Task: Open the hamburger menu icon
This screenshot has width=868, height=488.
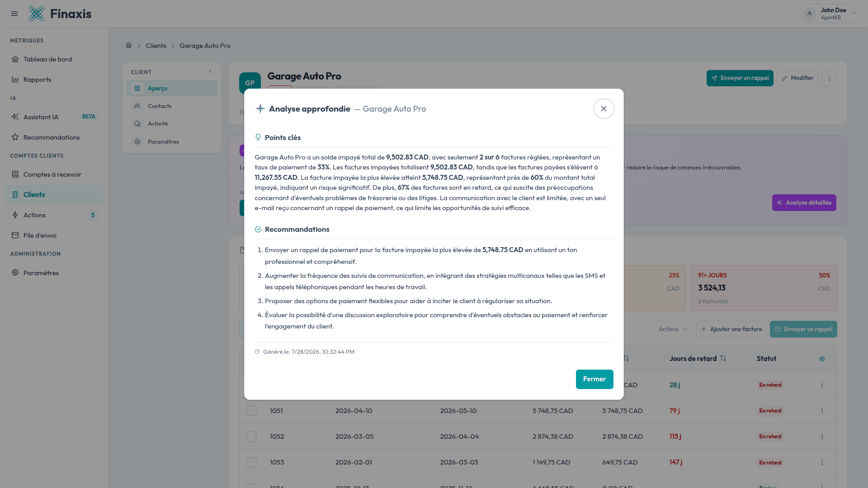Action: 14,14
